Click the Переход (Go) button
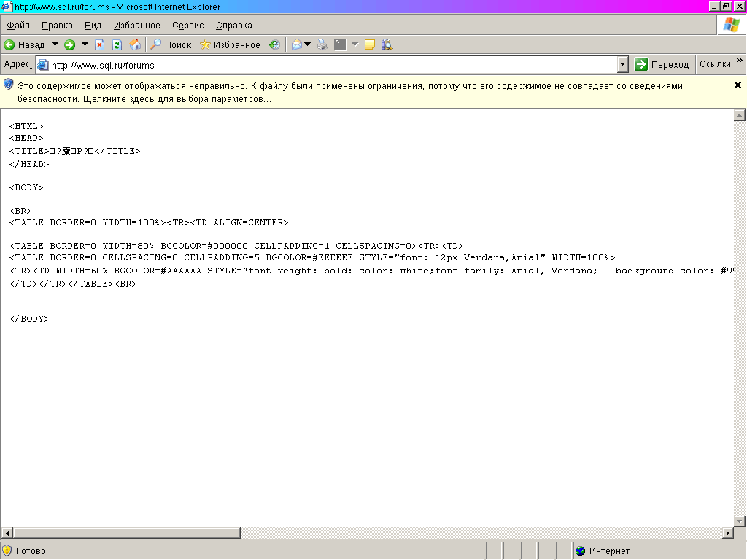The height and width of the screenshot is (560, 747). [x=662, y=65]
